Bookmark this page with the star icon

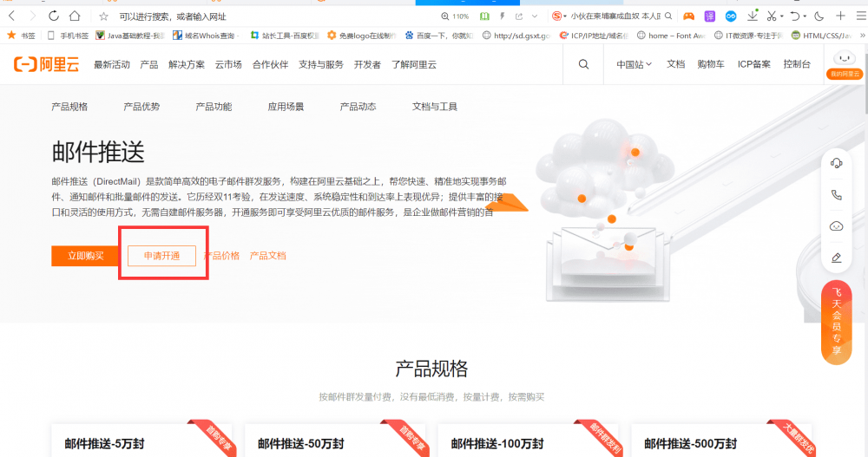point(103,16)
